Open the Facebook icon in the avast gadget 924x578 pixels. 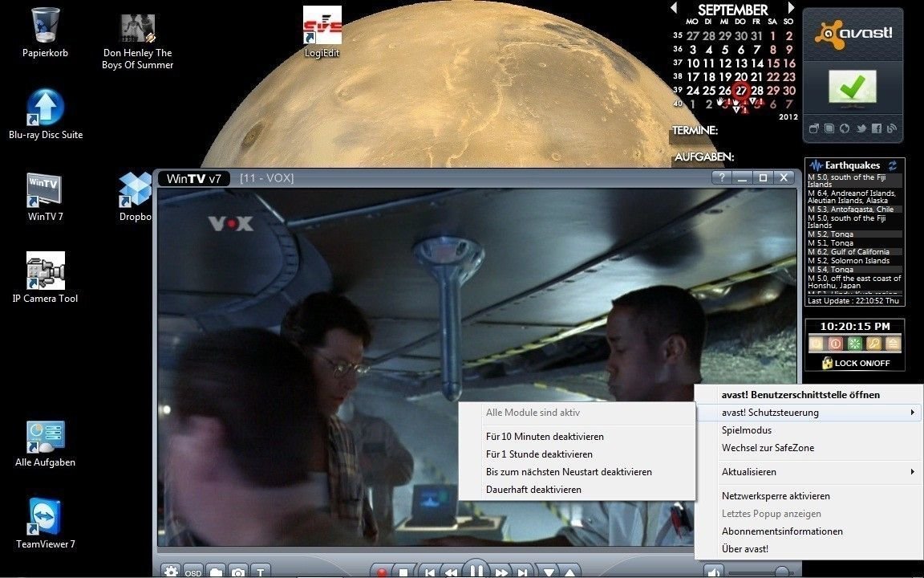pyautogui.click(x=876, y=128)
